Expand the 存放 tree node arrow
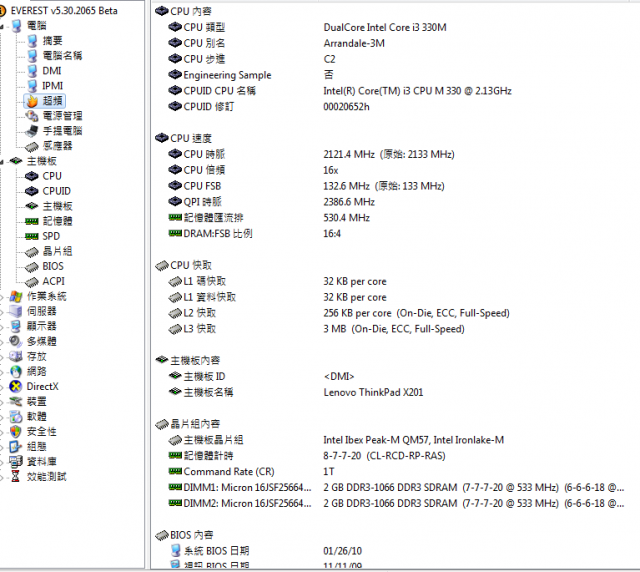The width and height of the screenshot is (640, 572). point(2,357)
